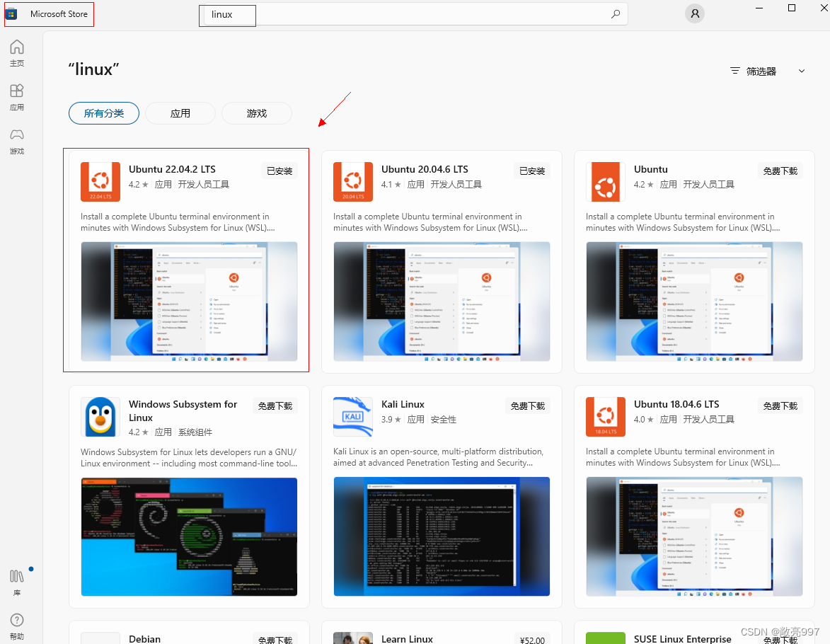
Task: Click the security (安全性) category on Kali Linux
Action: pyautogui.click(x=443, y=420)
